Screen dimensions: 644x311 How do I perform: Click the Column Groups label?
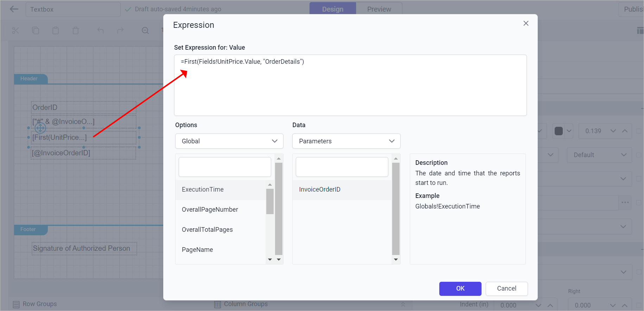(x=246, y=304)
